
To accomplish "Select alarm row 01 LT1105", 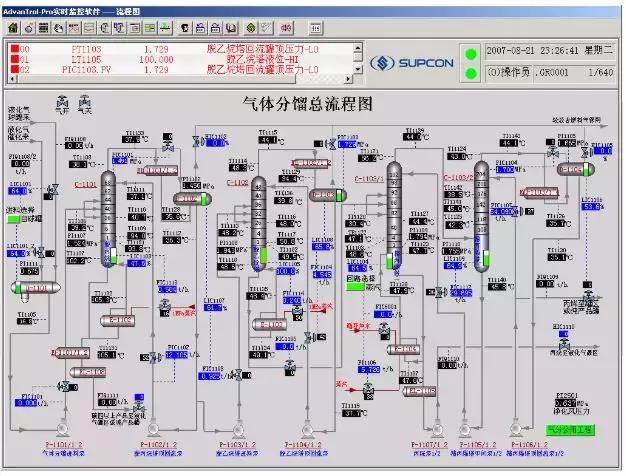I will [180, 60].
